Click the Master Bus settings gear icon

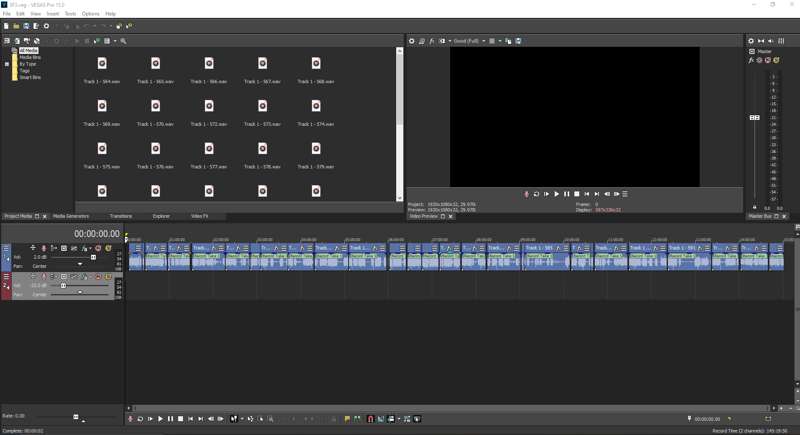click(x=751, y=41)
